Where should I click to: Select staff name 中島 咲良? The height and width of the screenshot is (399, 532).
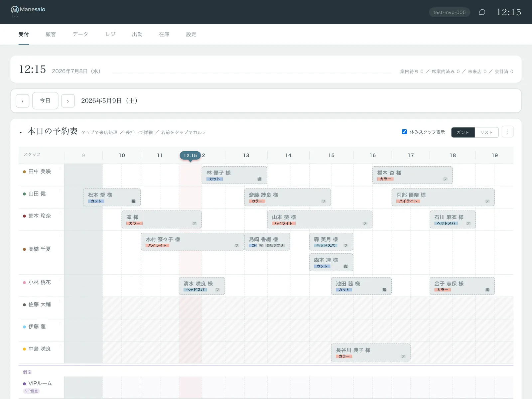tap(40, 349)
